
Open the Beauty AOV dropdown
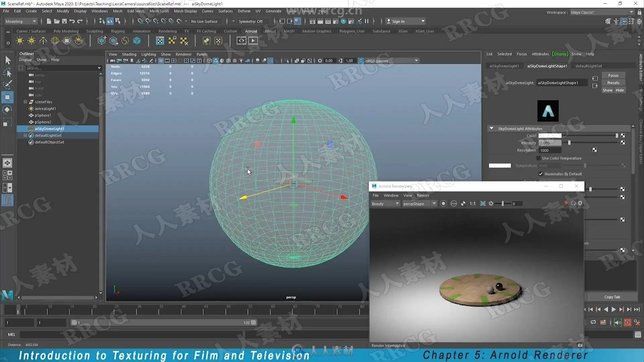(385, 203)
